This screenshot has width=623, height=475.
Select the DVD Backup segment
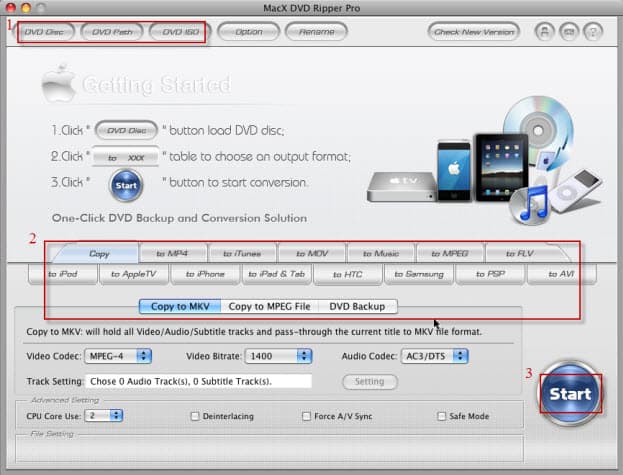tap(357, 306)
